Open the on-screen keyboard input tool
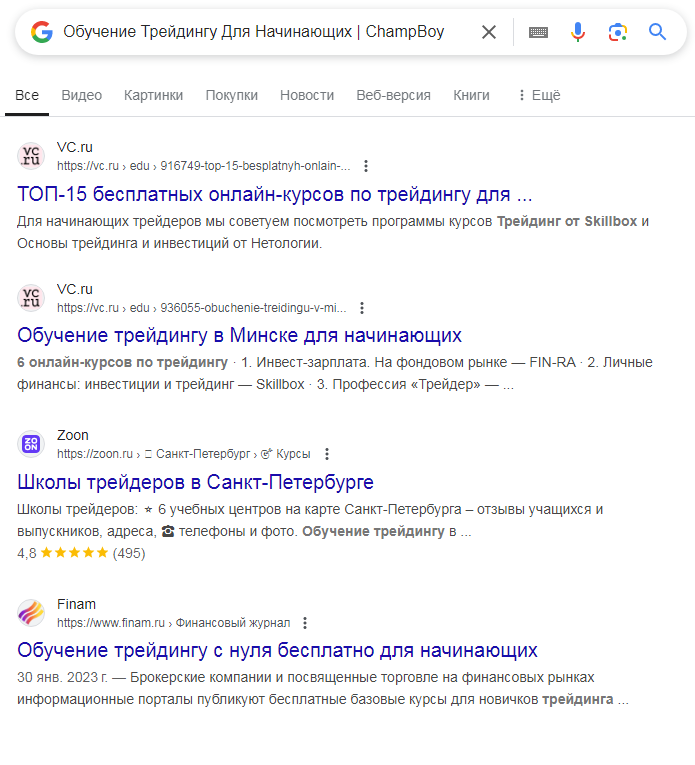The height and width of the screenshot is (765, 695). point(538,32)
